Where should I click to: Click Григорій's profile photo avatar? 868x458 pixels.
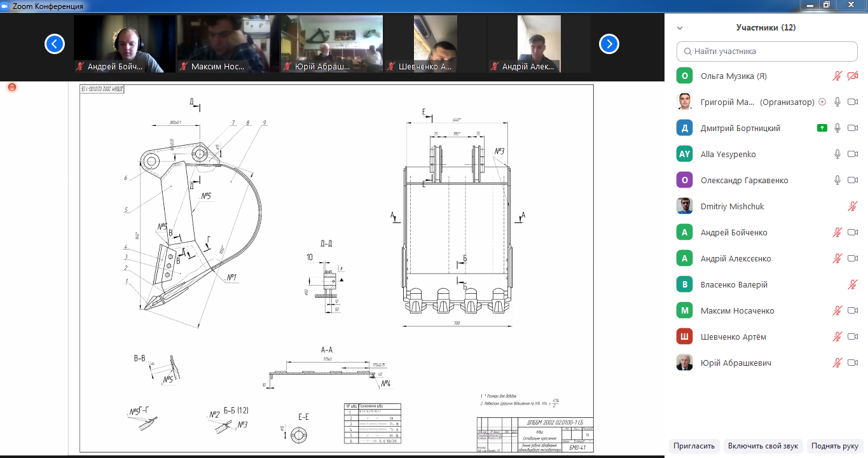point(684,102)
